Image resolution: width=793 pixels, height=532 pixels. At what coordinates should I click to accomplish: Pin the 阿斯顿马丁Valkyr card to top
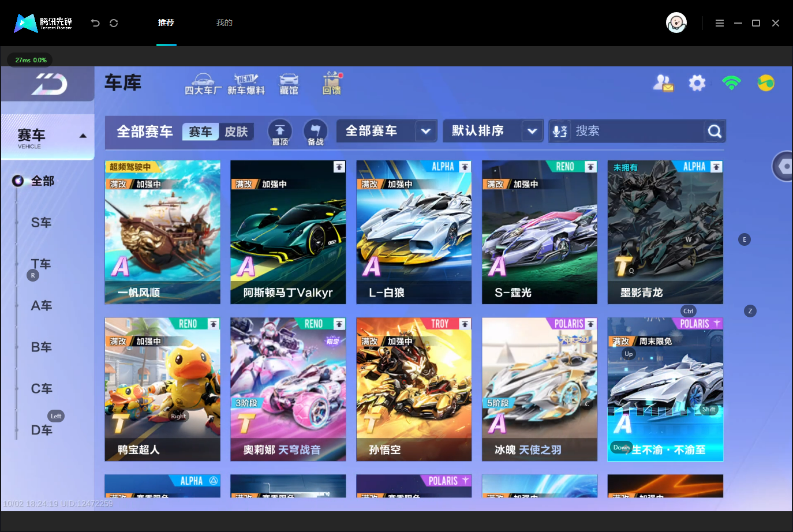[x=339, y=167]
